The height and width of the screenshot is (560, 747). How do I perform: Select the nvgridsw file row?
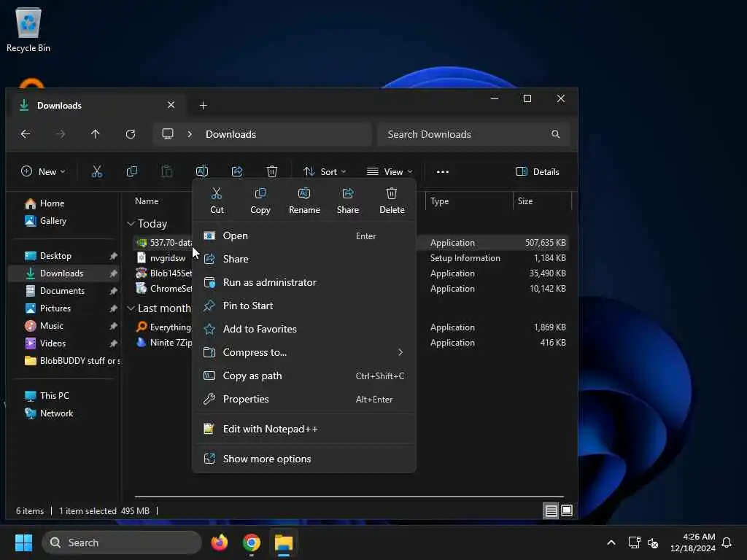(351, 258)
